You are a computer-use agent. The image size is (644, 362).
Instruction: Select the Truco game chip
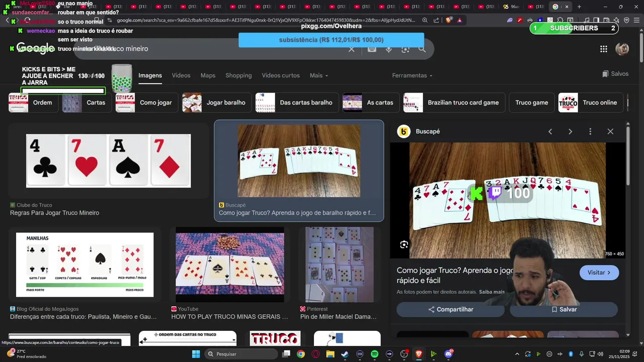coord(532,103)
